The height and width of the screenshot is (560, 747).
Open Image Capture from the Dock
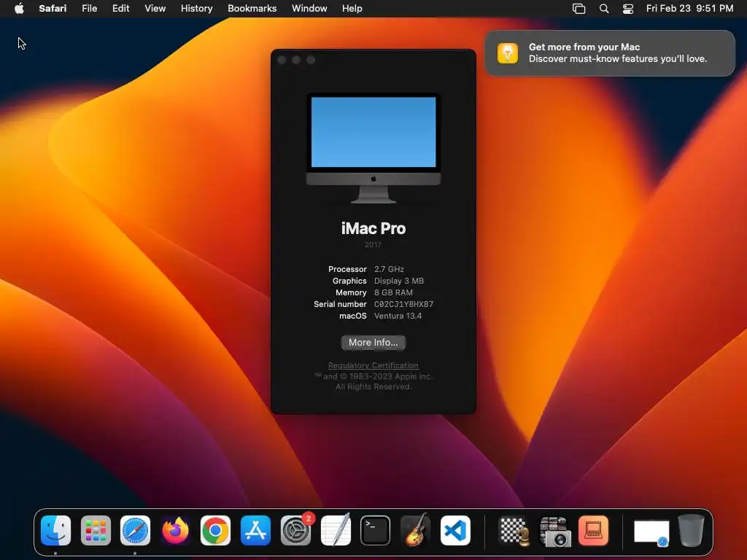click(x=555, y=532)
